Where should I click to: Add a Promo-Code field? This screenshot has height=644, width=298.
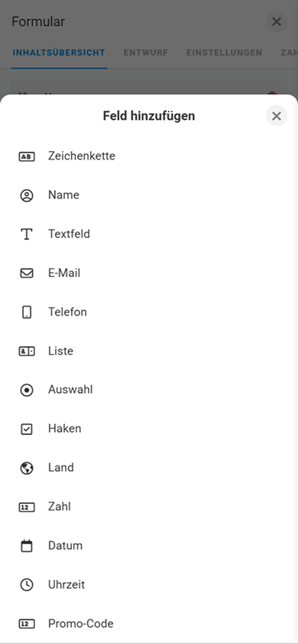pyautogui.click(x=149, y=624)
